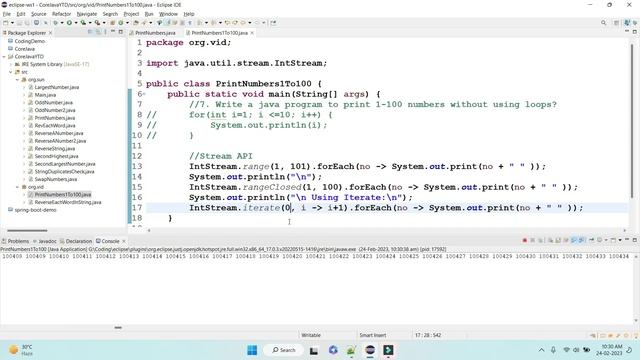The height and width of the screenshot is (360, 640).
Task: Select SwapNumbers.java in Package Explorer
Action: click(x=56, y=179)
